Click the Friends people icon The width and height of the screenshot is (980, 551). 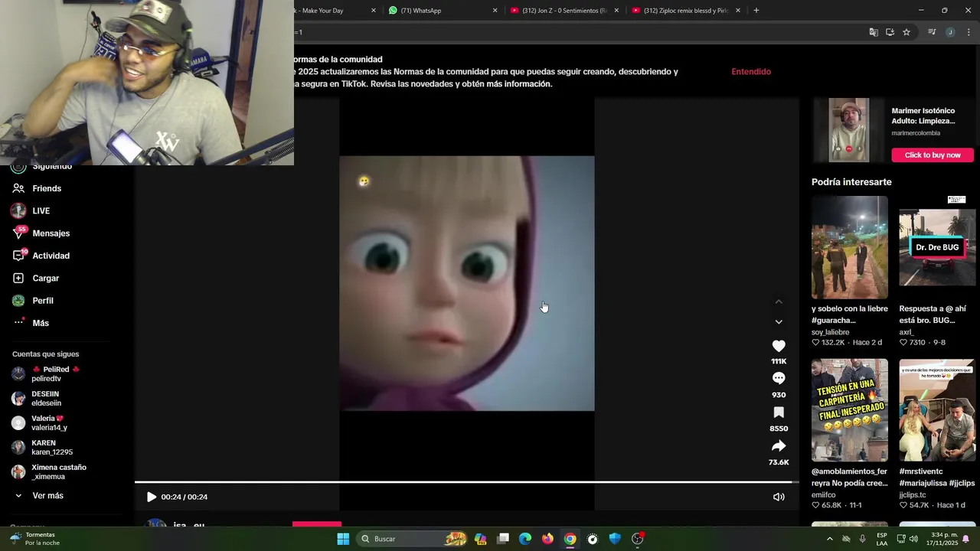coord(18,188)
